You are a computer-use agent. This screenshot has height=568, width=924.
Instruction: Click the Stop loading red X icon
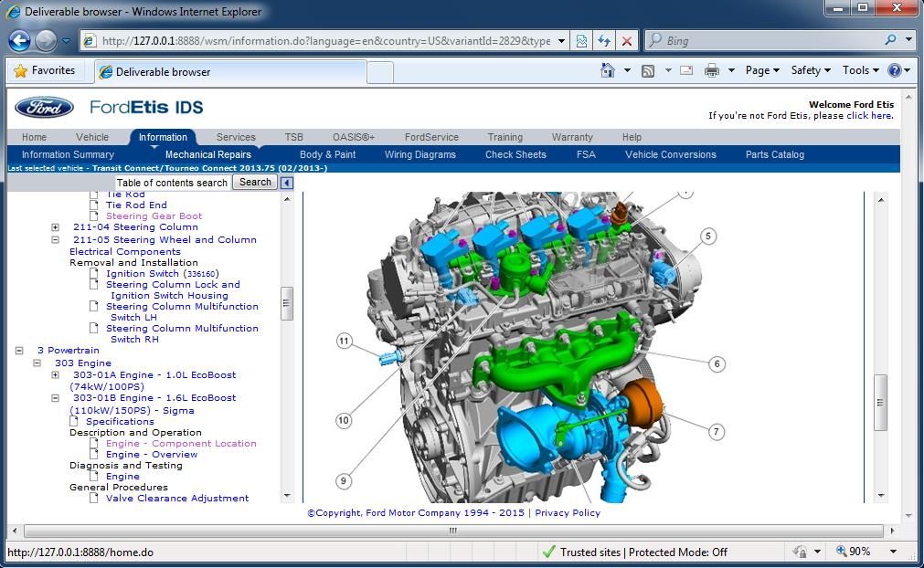pyautogui.click(x=627, y=40)
